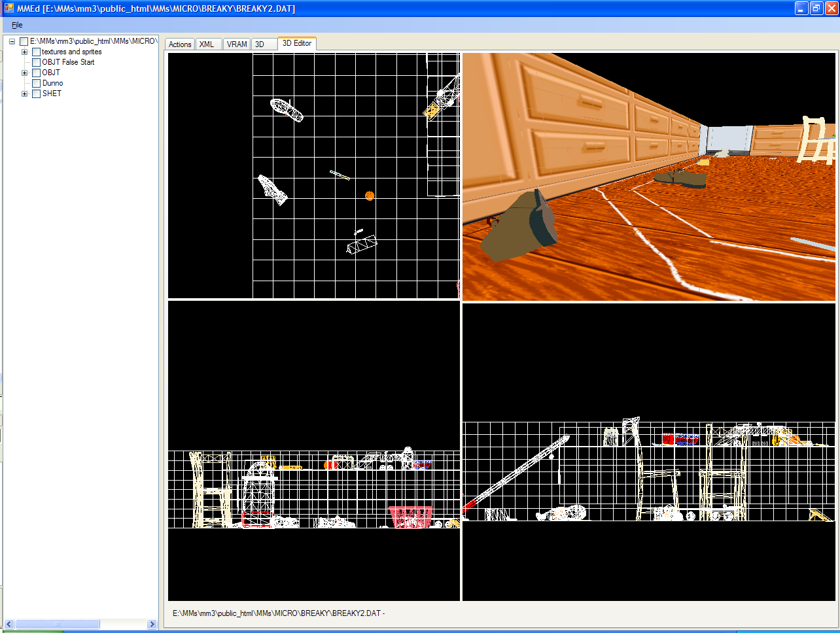Viewport: 840px width, 633px height.
Task: Click the white chair in 3D view
Action: [x=817, y=140]
